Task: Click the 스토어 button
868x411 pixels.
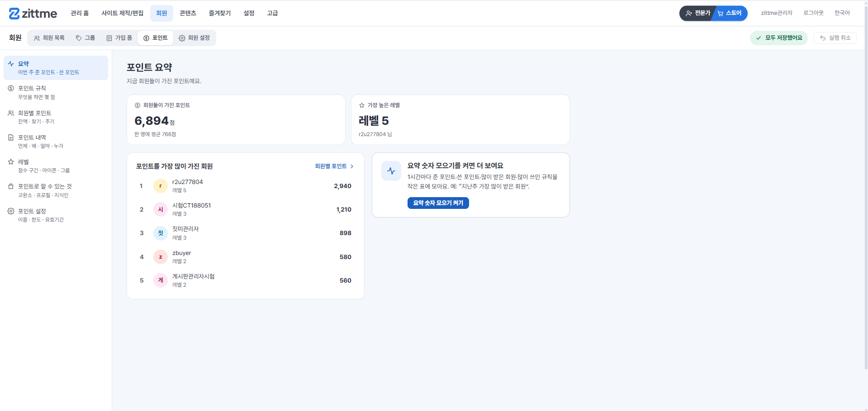Action: click(x=730, y=13)
